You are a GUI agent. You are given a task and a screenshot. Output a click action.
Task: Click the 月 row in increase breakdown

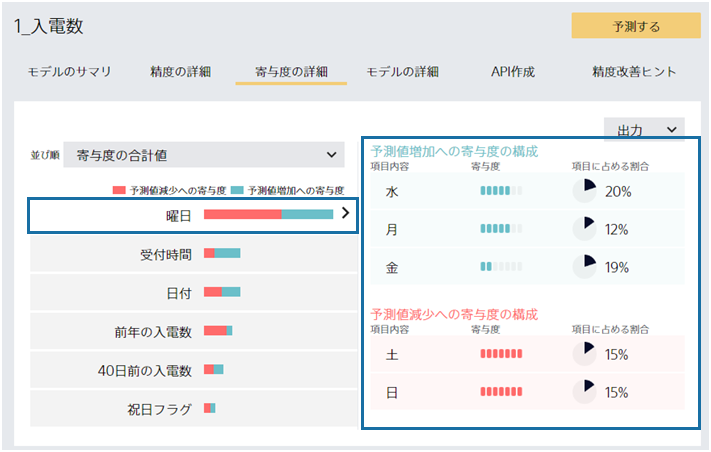tap(527, 228)
